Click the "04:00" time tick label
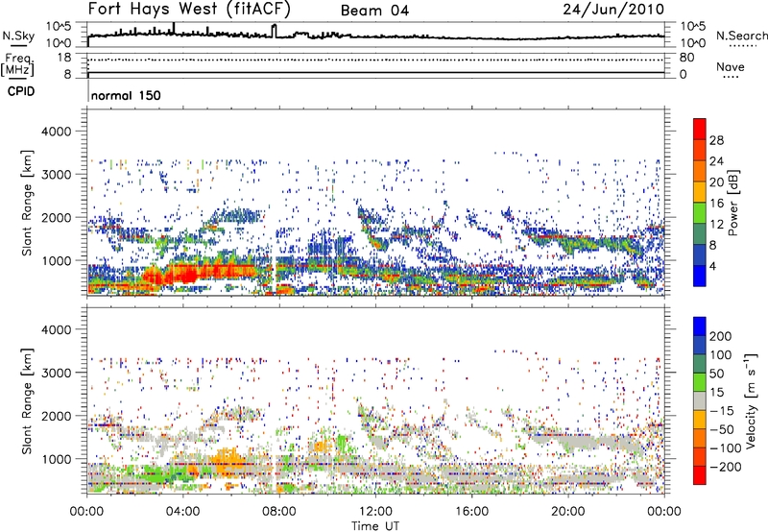 click(182, 511)
